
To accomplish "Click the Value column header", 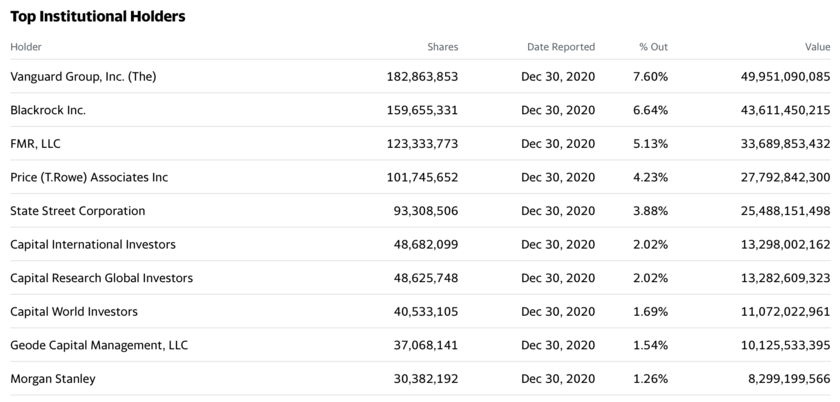I will (x=818, y=47).
